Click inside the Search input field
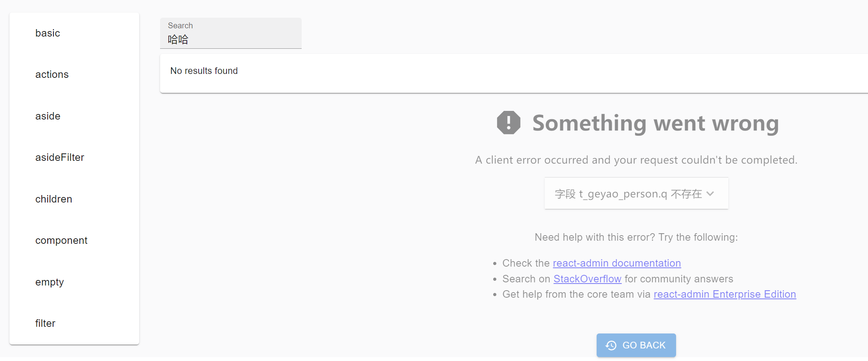 [x=230, y=39]
